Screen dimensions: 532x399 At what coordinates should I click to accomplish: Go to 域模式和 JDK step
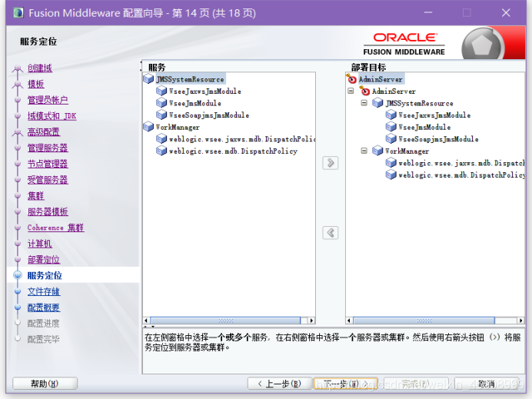52,116
